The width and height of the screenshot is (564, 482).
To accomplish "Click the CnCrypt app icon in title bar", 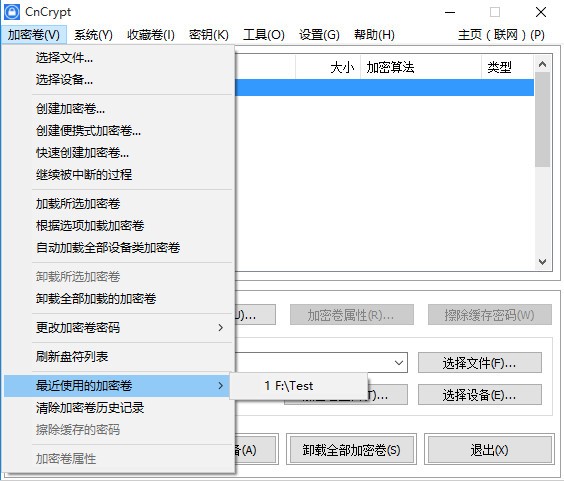I will pyautogui.click(x=12, y=12).
